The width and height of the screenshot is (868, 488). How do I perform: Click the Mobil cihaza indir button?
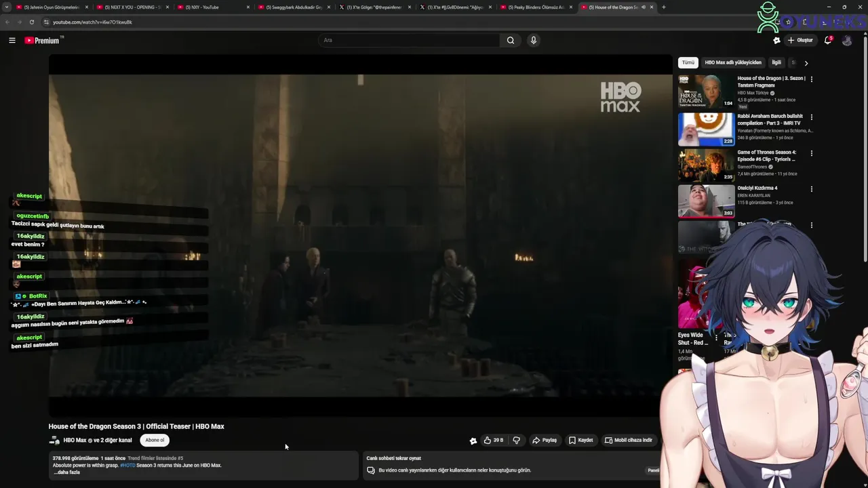[629, 441]
